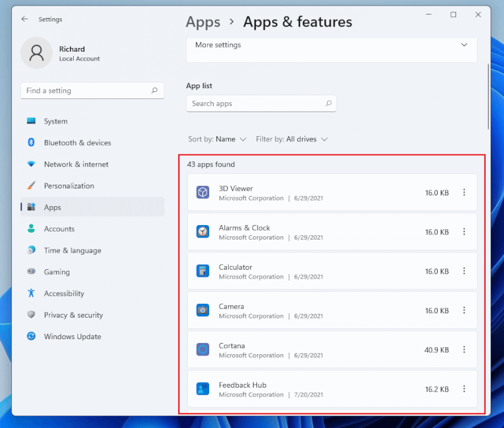Open the System settings page
Image resolution: width=504 pixels, height=428 pixels.
pos(55,122)
